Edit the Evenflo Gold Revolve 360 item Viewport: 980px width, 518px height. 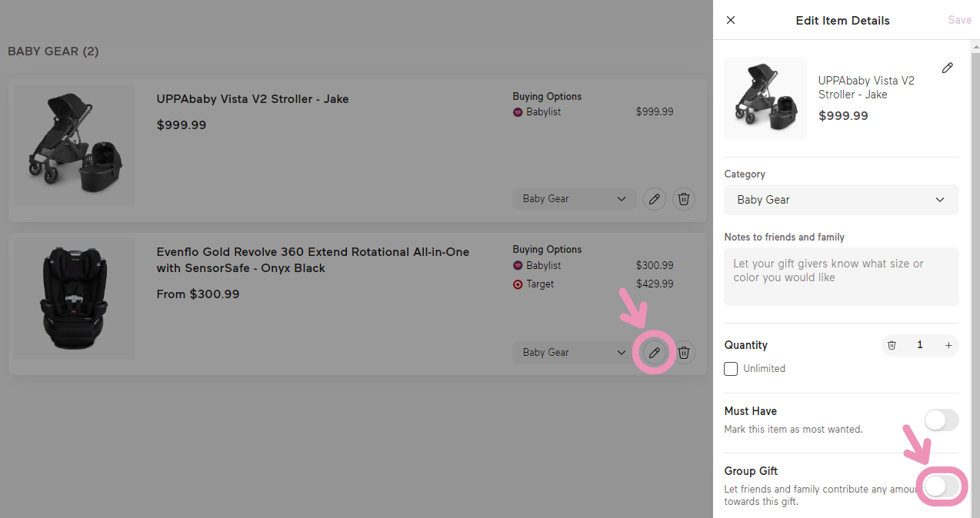point(655,353)
